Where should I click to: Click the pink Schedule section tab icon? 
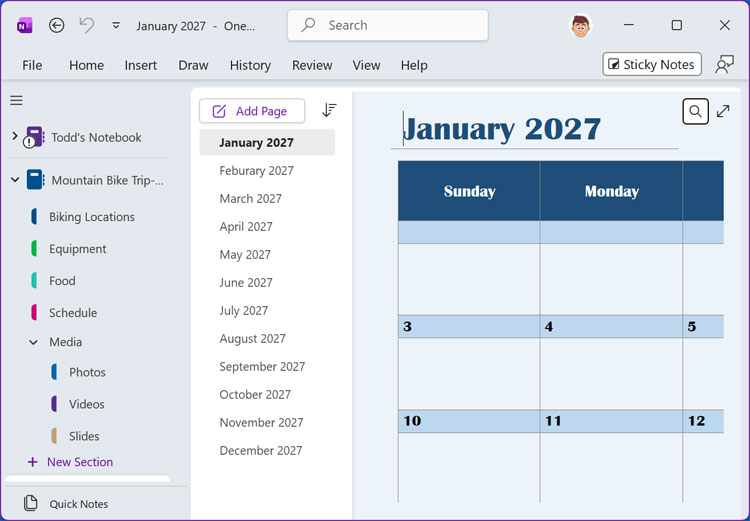(34, 312)
